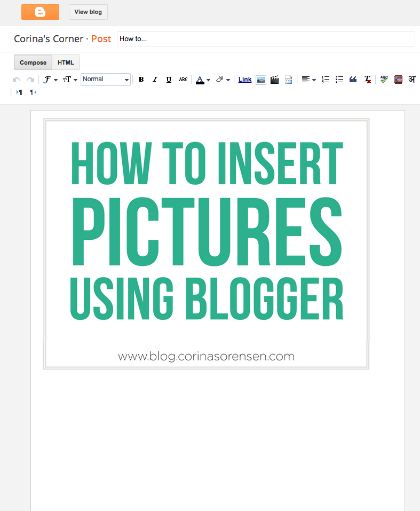
Task: Open the Normal paragraph format dropdown
Action: [106, 80]
